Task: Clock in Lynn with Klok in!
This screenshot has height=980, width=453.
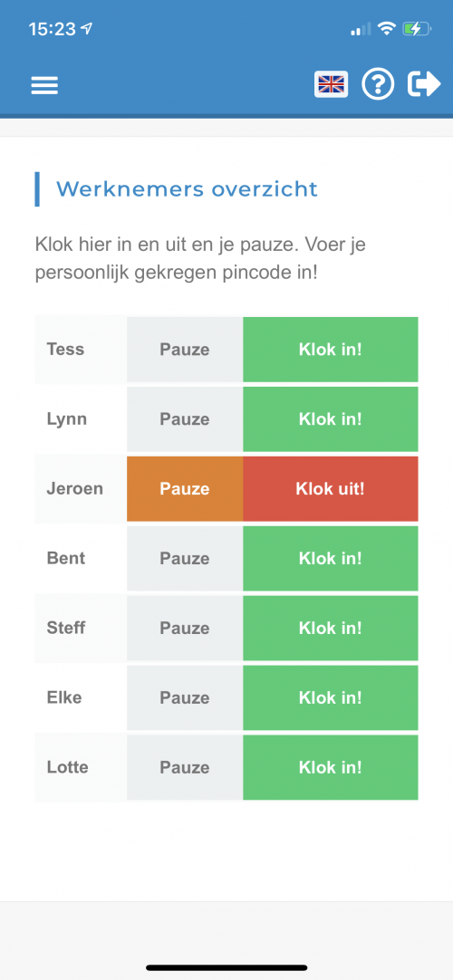Action: click(331, 419)
